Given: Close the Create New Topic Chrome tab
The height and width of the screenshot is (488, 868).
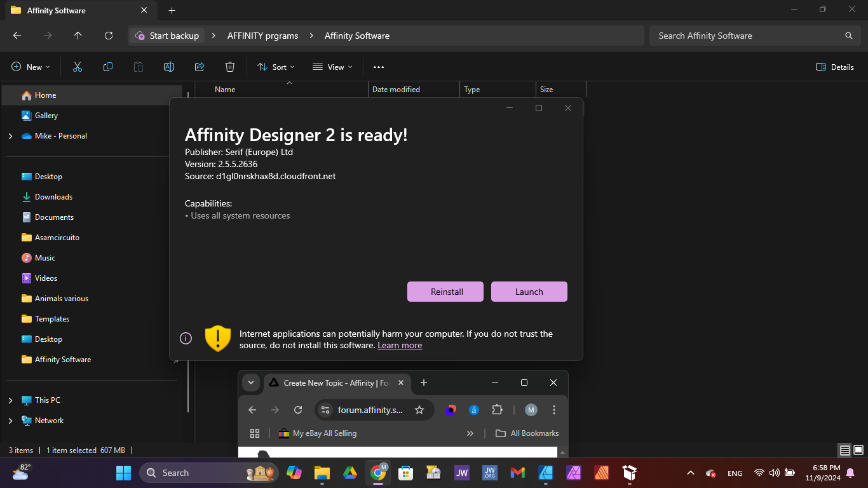Looking at the screenshot, I should point(401,383).
